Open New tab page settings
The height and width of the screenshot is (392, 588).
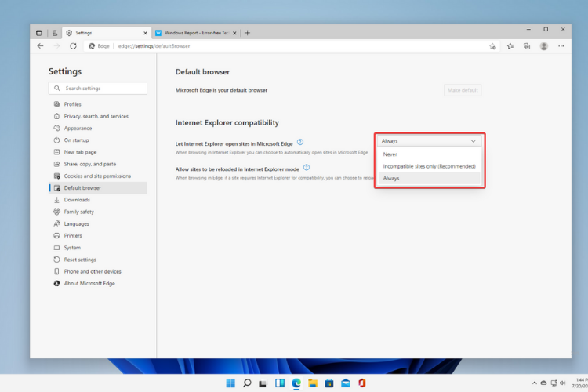point(98,152)
